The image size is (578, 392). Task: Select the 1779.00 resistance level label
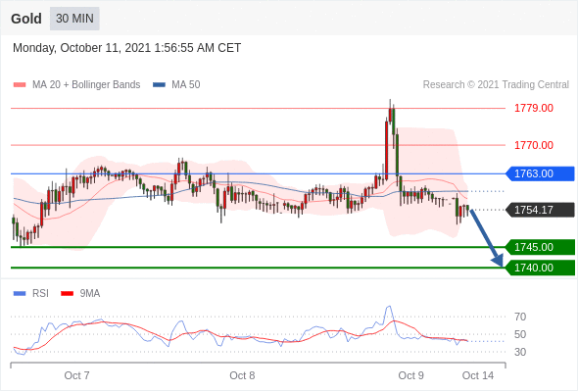pyautogui.click(x=533, y=108)
